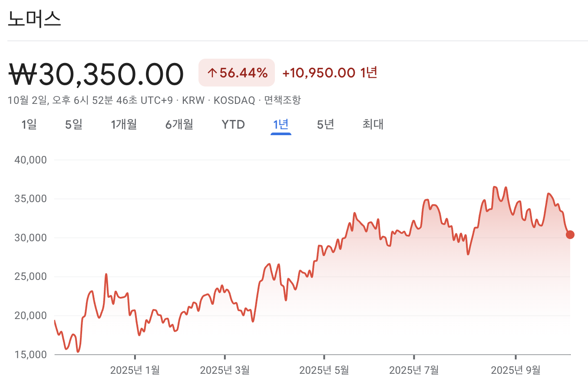
Task: Select the 1개월 chart period
Action: click(x=124, y=125)
